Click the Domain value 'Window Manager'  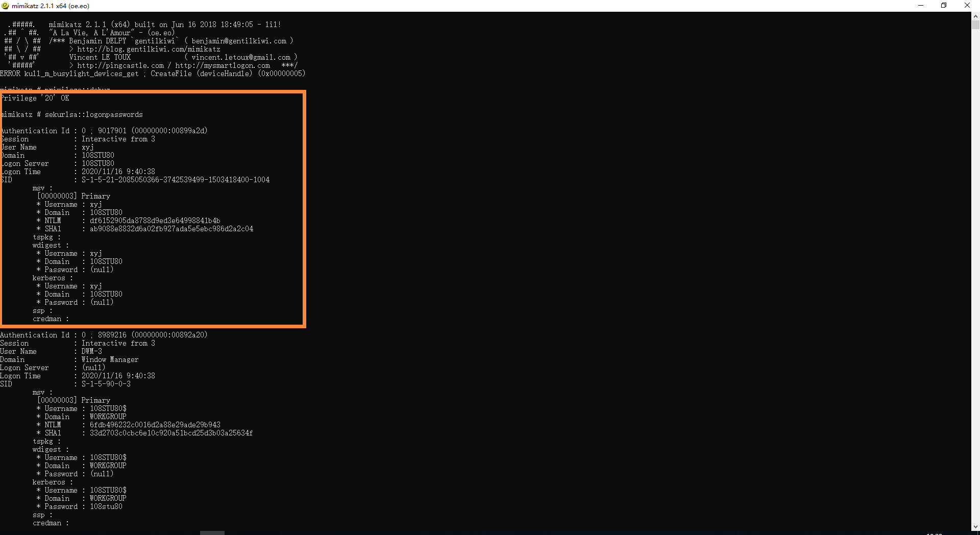point(110,359)
